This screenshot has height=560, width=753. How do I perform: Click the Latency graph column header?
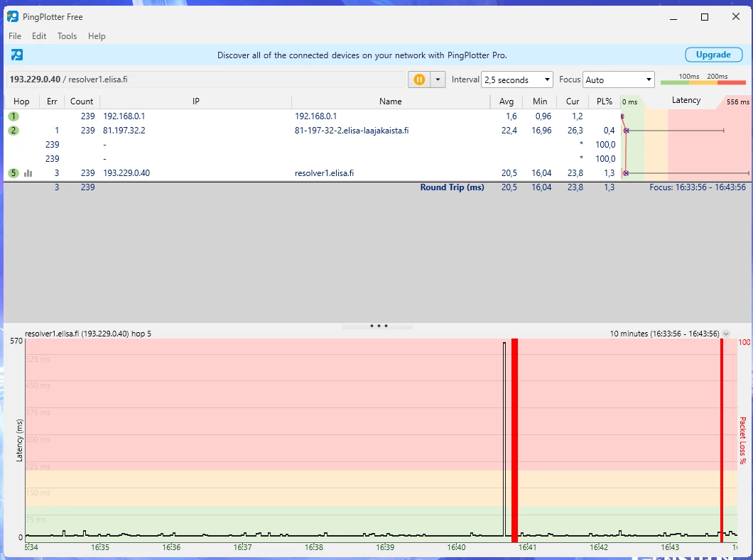coord(686,100)
